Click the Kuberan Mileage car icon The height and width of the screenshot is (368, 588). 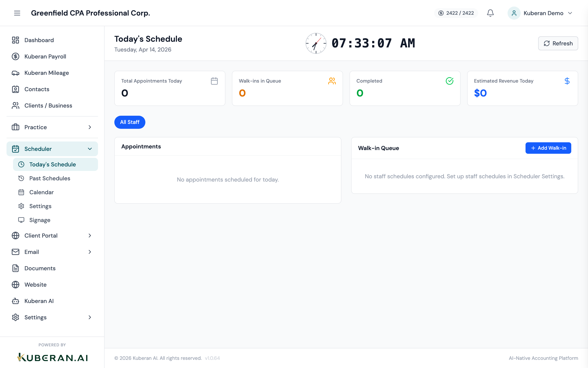(16, 73)
